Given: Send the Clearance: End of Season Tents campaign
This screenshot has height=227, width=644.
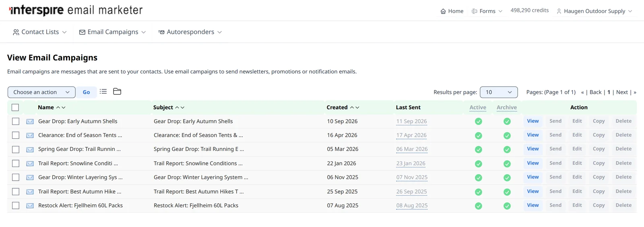Looking at the screenshot, I should point(555,135).
